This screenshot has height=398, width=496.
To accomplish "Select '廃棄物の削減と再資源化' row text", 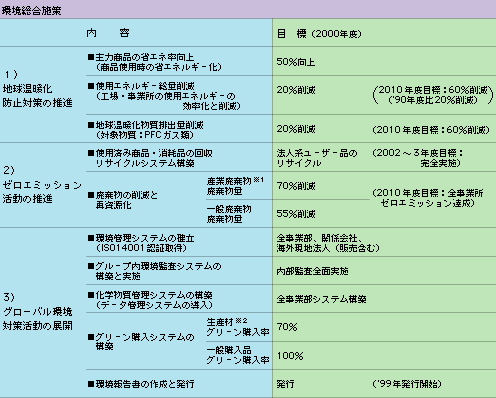I will pyautogui.click(x=123, y=200).
